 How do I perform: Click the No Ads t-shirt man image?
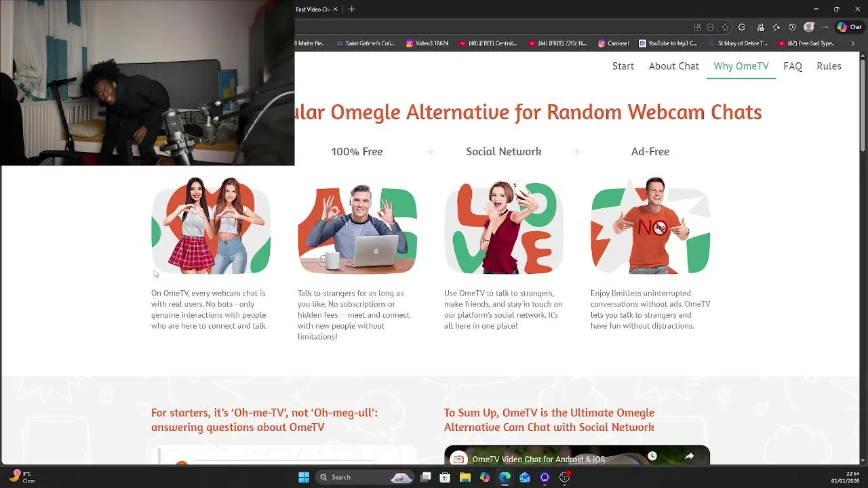pyautogui.click(x=650, y=225)
